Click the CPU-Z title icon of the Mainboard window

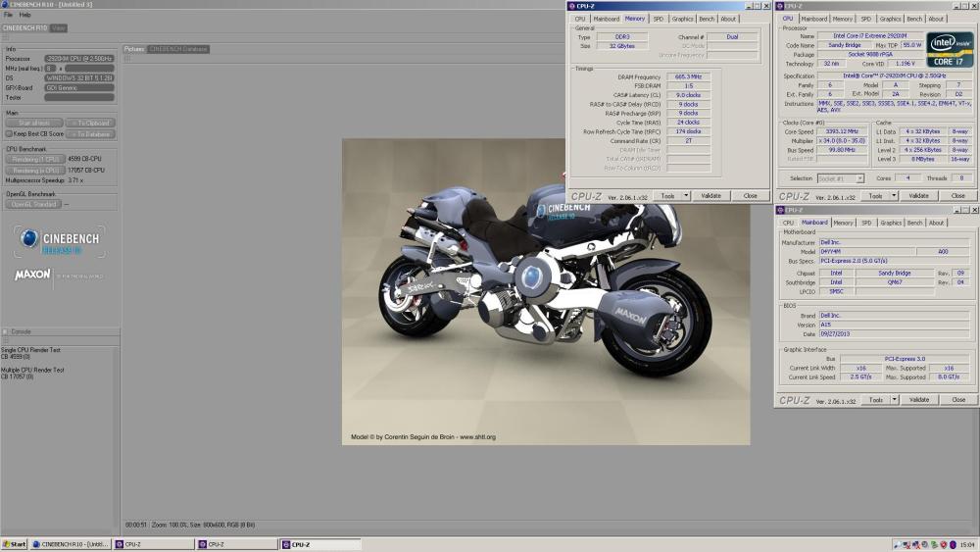pos(780,210)
